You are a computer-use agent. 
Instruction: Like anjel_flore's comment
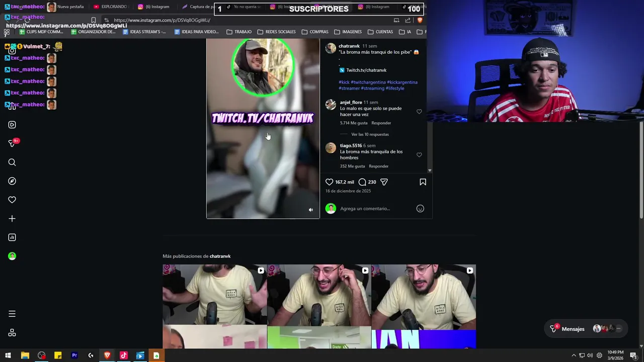pos(419,112)
